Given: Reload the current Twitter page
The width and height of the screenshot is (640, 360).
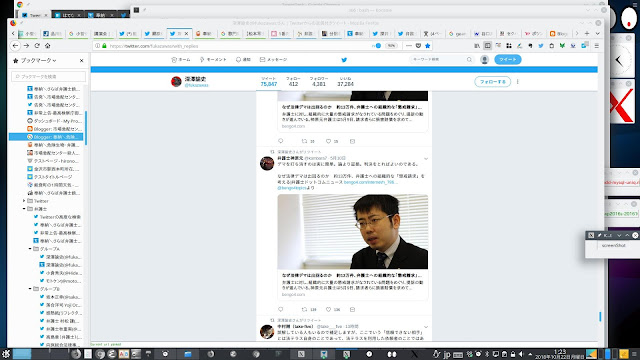Looking at the screenshot, I should click(x=37, y=46).
